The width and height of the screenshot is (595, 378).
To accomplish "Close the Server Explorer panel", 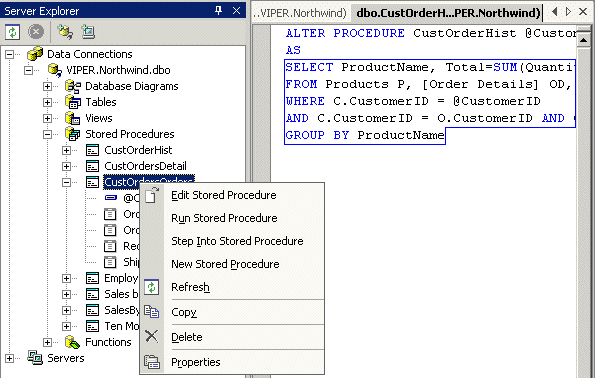I will (236, 11).
